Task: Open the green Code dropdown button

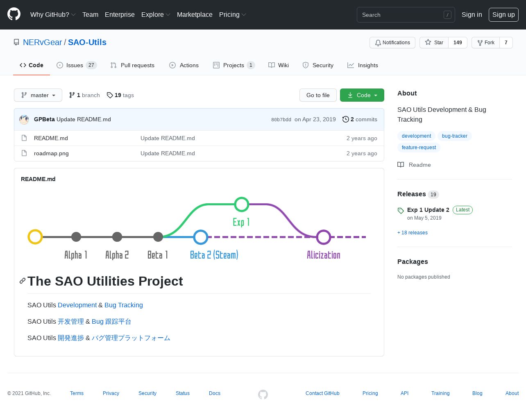Action: (362, 95)
